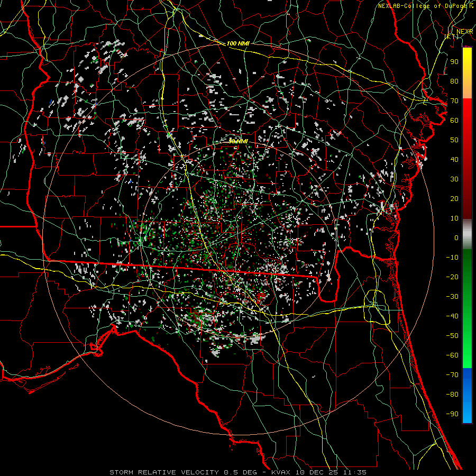Click the -50 label on the velocity scale
The width and height of the screenshot is (476, 476).
coord(452,336)
